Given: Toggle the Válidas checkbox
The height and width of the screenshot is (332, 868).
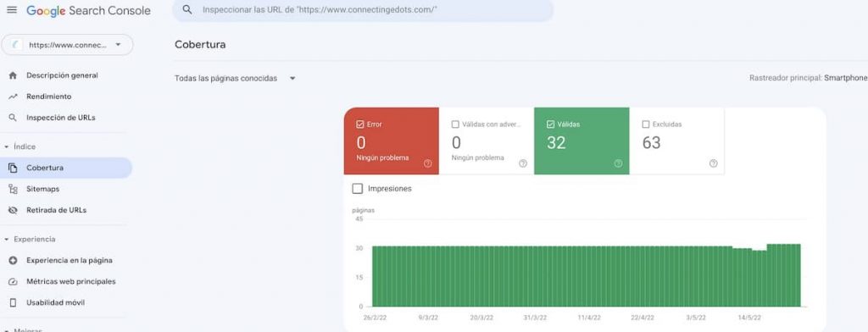Looking at the screenshot, I should click(550, 125).
